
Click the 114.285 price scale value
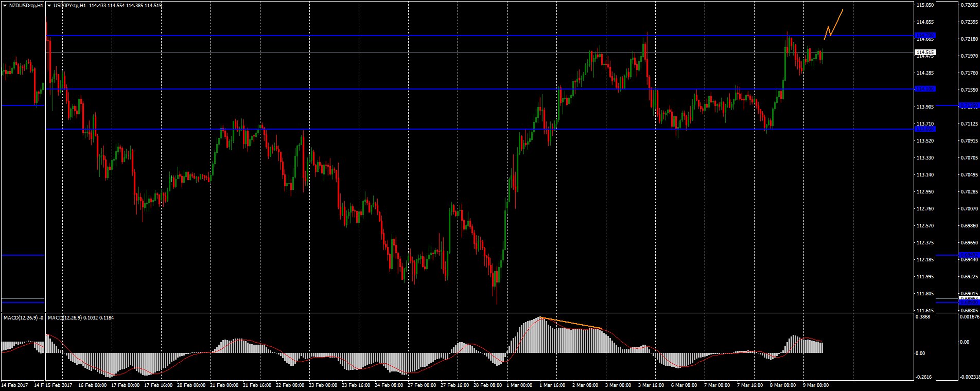pyautogui.click(x=925, y=73)
